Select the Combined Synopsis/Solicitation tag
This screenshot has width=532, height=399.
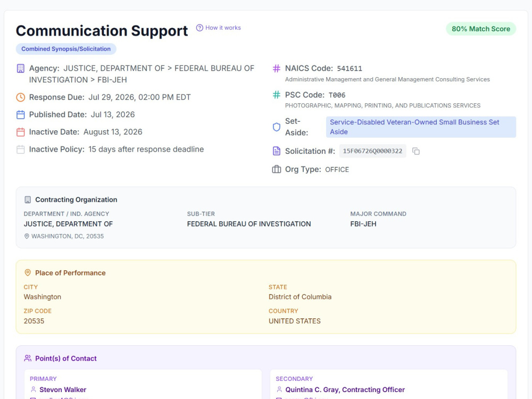pos(66,49)
